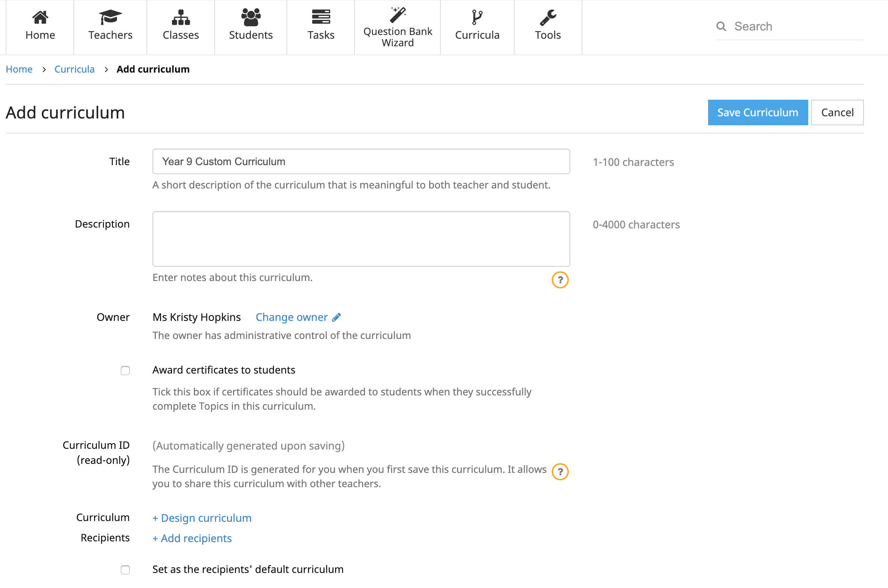Open Students group icon
888x588 pixels.
(x=251, y=17)
